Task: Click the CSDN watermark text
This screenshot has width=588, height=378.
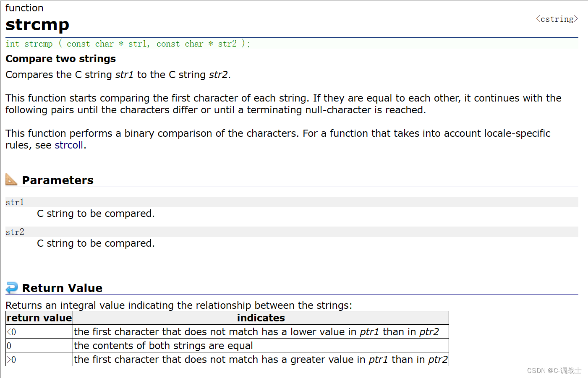Action: tap(554, 370)
